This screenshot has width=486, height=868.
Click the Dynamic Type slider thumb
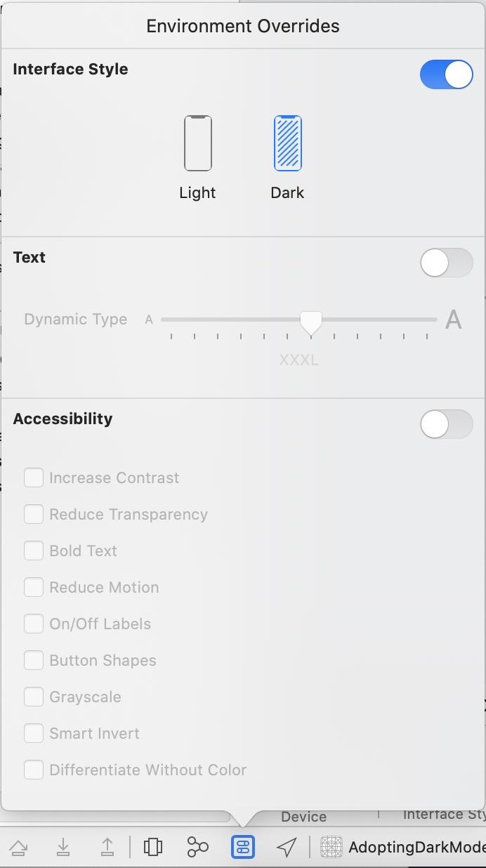[x=311, y=322]
